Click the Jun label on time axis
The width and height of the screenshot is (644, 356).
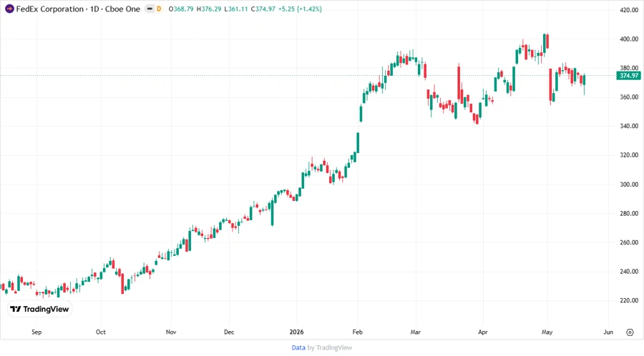[x=608, y=332]
